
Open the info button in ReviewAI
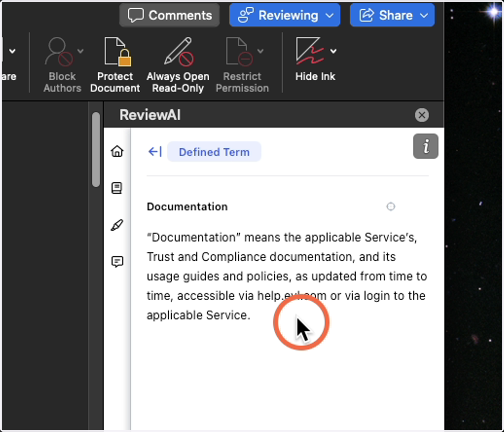[x=426, y=147]
